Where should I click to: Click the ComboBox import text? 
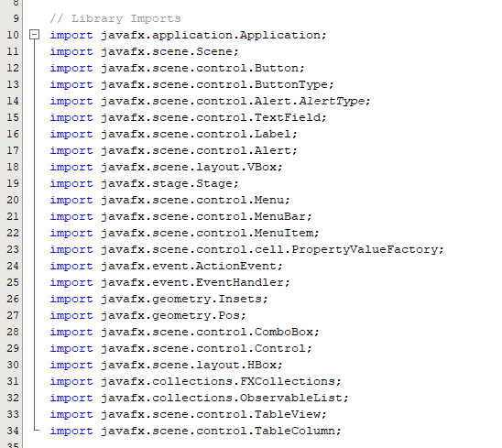click(185, 332)
